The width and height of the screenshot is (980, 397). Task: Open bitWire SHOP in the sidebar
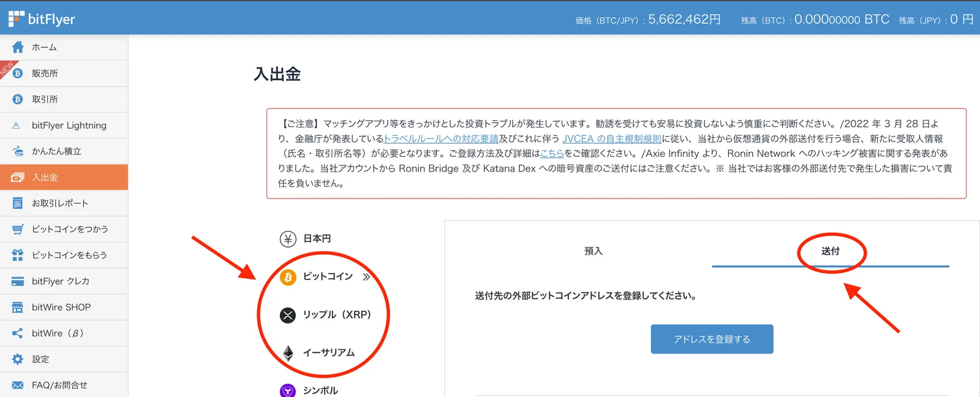pyautogui.click(x=64, y=307)
